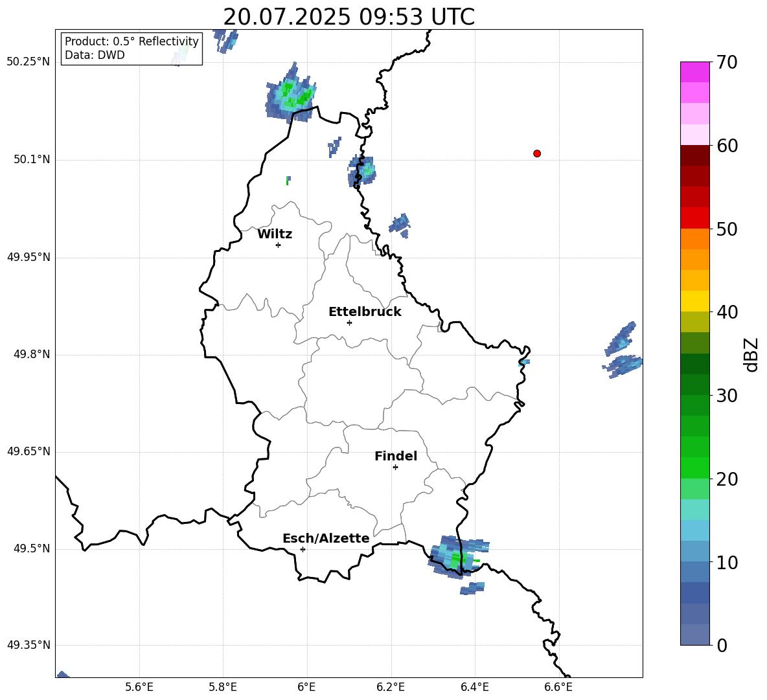The width and height of the screenshot is (767, 700).
Task: Click the 50.1°N latitude label
Action: pos(32,160)
